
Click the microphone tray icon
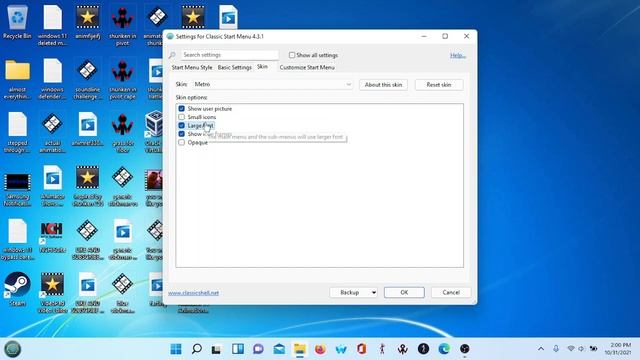tap(556, 349)
